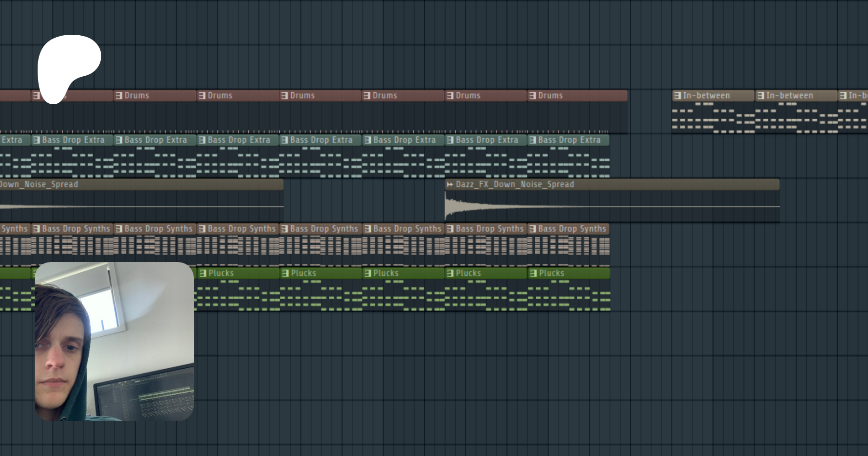Click the pattern icon on the rightmost Drums clip
The width and height of the screenshot is (868, 456).
coord(532,96)
